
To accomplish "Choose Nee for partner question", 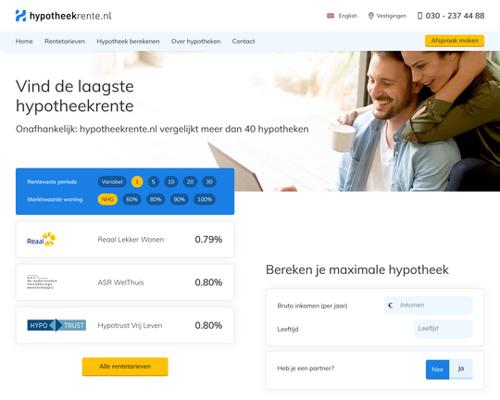I will point(437,369).
